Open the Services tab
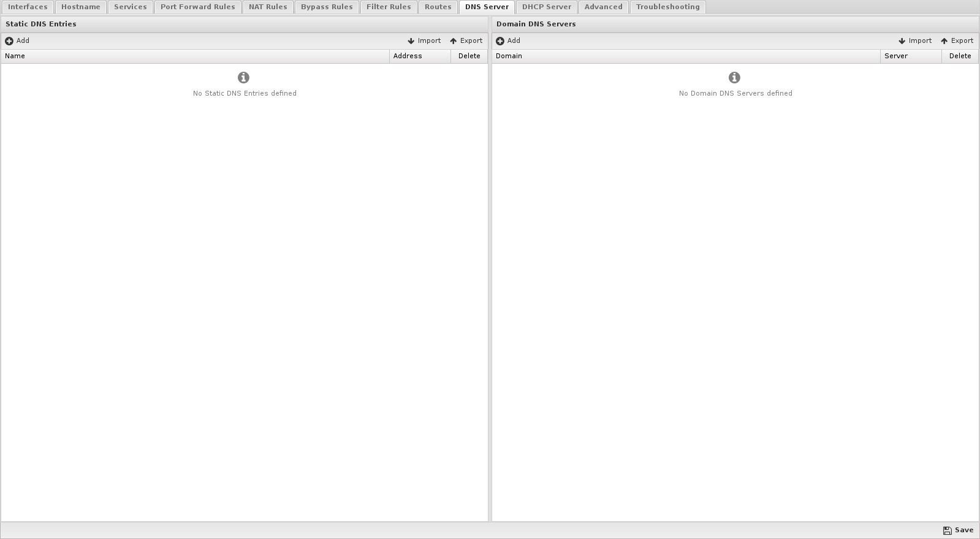 131,7
